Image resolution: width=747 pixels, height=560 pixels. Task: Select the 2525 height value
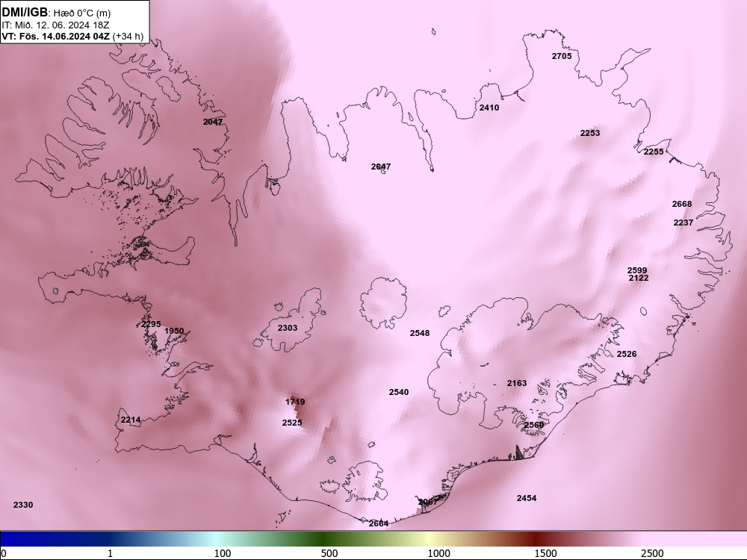coord(292,423)
